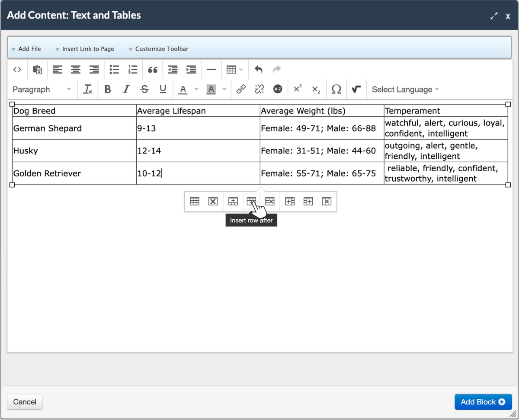The image size is (519, 420).
Task: Redo the last edit
Action: (x=277, y=70)
